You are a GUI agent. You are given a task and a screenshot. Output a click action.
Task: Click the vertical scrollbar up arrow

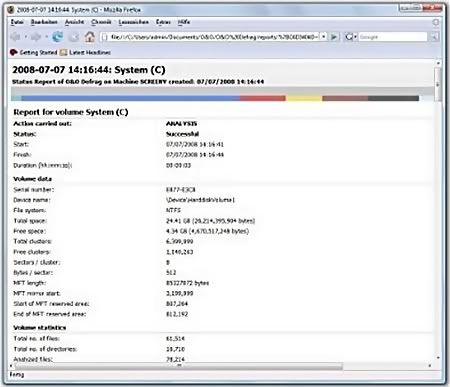[x=438, y=63]
